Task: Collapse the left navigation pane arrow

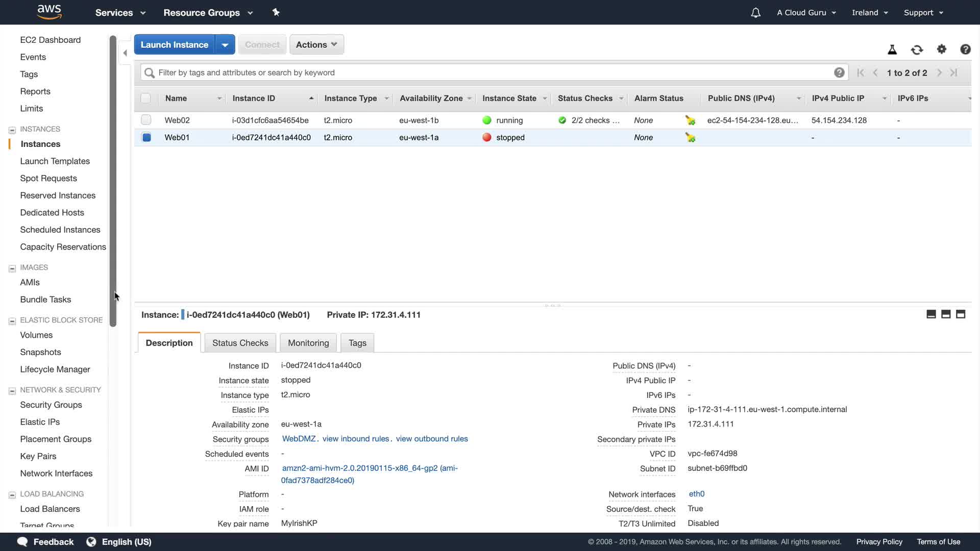Action: [x=125, y=53]
